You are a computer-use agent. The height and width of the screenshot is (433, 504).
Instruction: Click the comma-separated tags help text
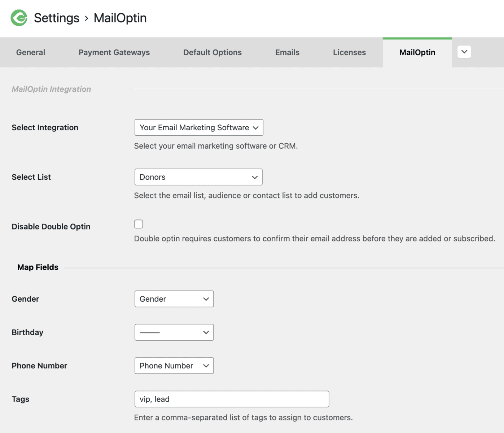click(x=244, y=417)
